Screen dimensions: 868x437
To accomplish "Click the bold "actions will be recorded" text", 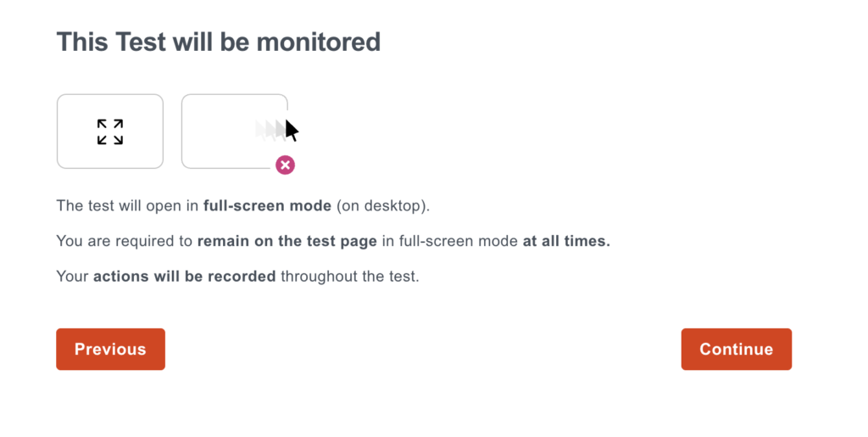I will (184, 277).
